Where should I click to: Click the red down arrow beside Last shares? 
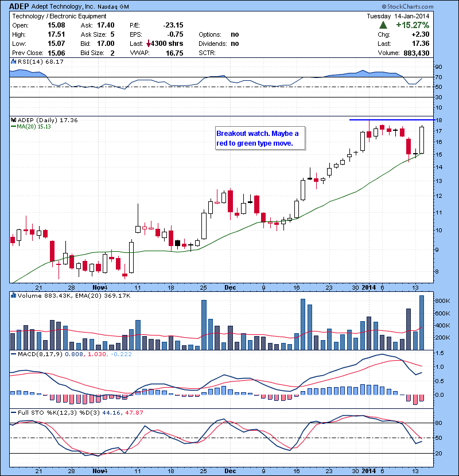point(148,44)
